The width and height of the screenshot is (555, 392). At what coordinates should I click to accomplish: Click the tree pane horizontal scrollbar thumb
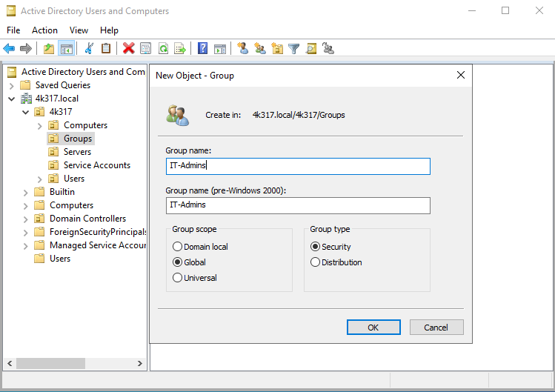(x=50, y=363)
